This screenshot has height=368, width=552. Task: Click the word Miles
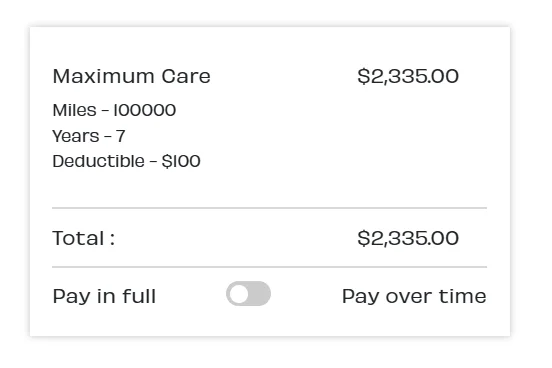pyautogui.click(x=75, y=110)
